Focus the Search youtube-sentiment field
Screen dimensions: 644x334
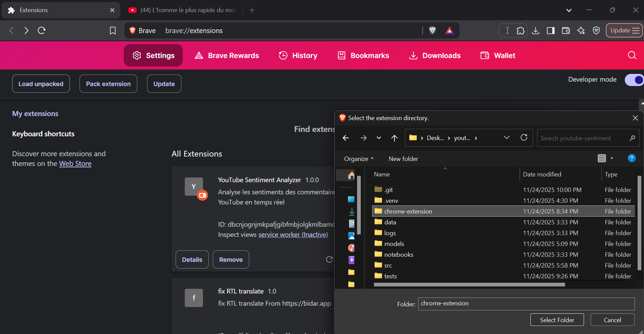(588, 138)
